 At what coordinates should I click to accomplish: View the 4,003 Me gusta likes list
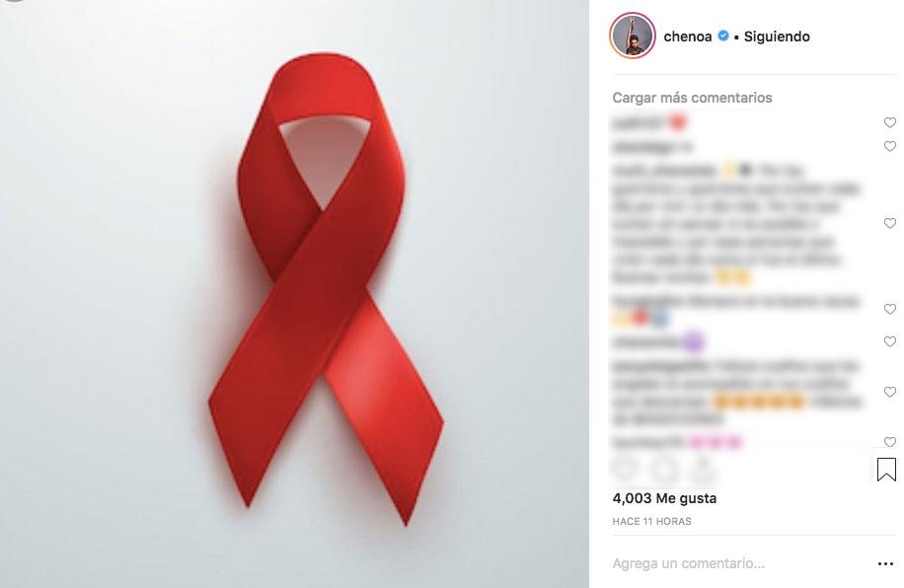[x=664, y=498]
